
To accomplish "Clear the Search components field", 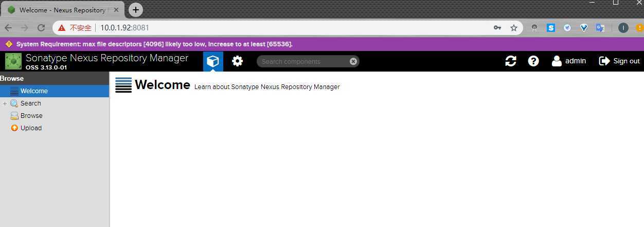I will (353, 61).
